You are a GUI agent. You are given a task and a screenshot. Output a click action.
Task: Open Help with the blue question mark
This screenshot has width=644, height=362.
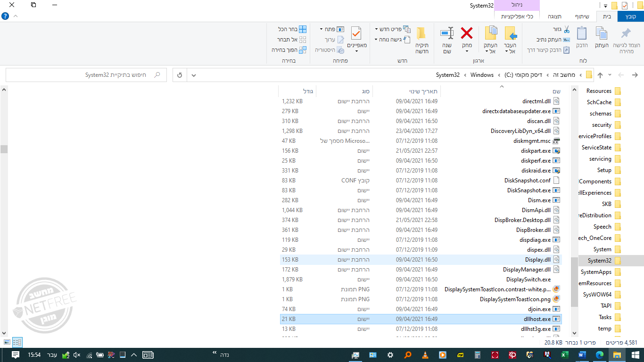[5, 16]
